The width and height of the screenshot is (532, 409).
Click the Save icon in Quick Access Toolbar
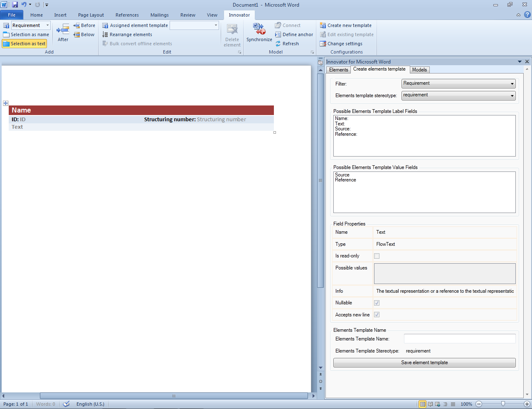click(15, 5)
